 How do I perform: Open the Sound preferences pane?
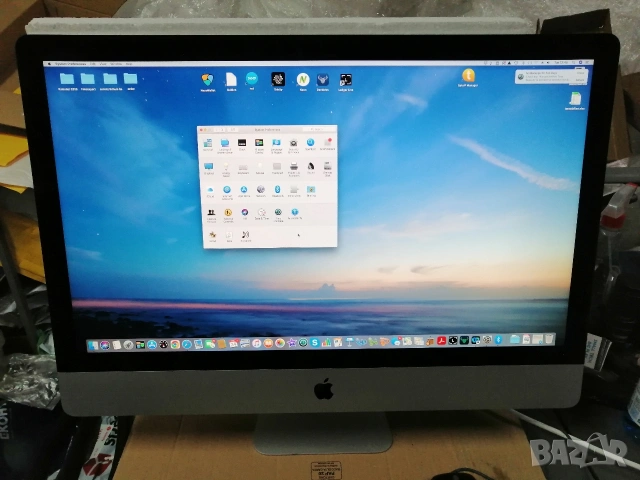(311, 169)
